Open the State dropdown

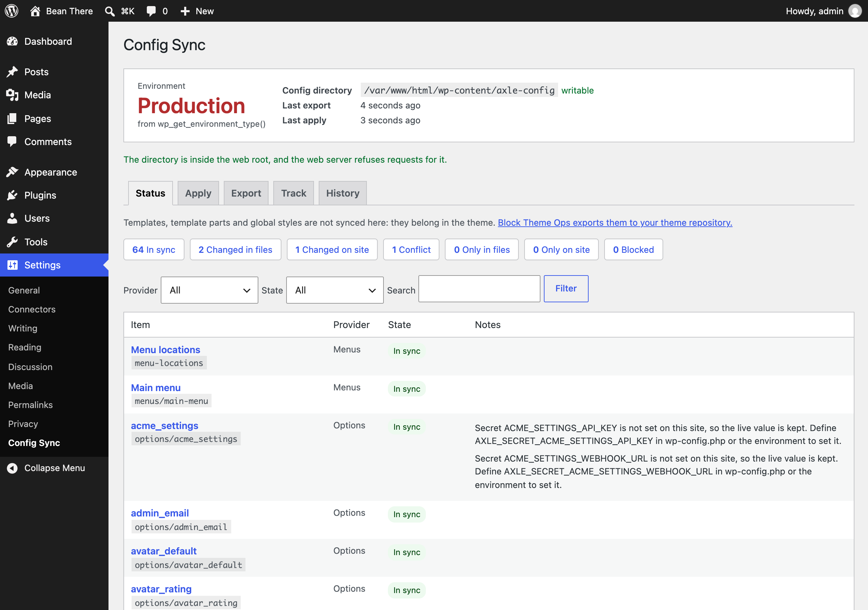[335, 290]
